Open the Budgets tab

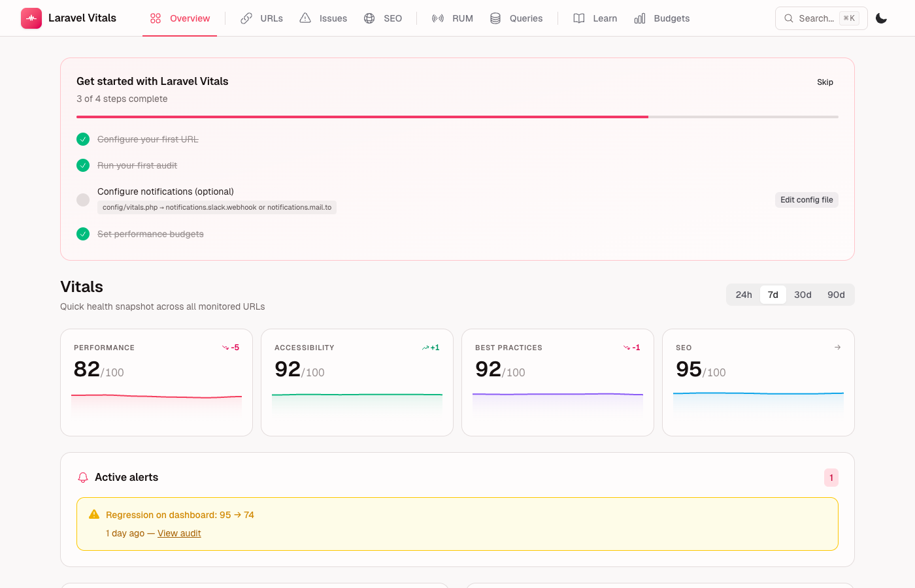pos(661,18)
